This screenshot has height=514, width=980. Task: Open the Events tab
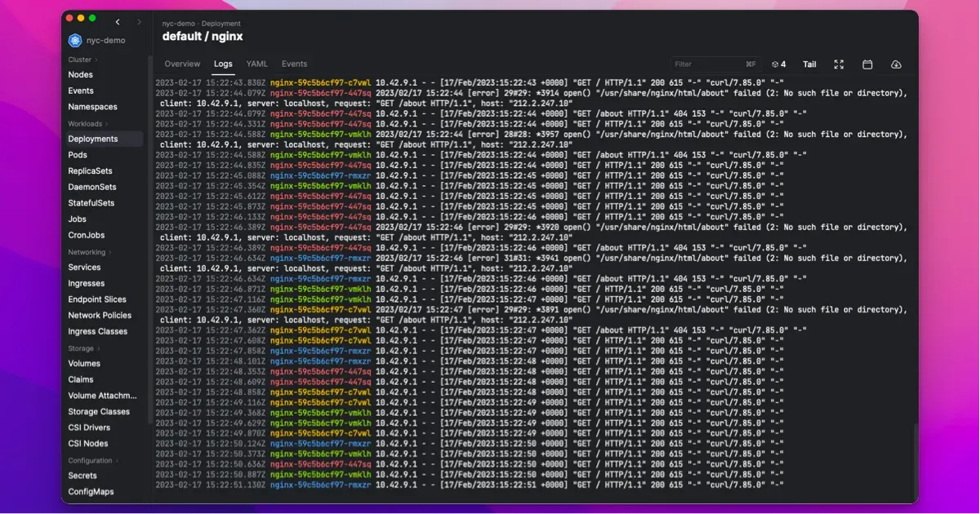[294, 64]
